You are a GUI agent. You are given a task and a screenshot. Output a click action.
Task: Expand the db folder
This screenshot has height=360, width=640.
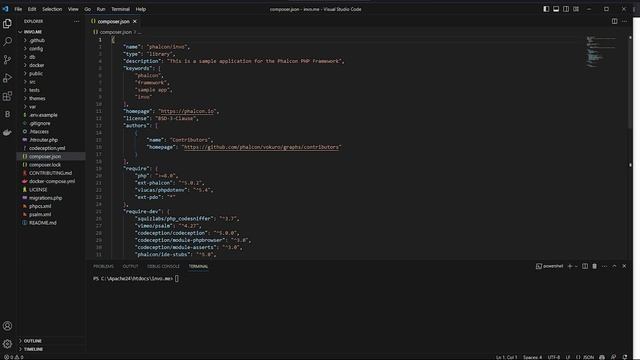click(32, 57)
